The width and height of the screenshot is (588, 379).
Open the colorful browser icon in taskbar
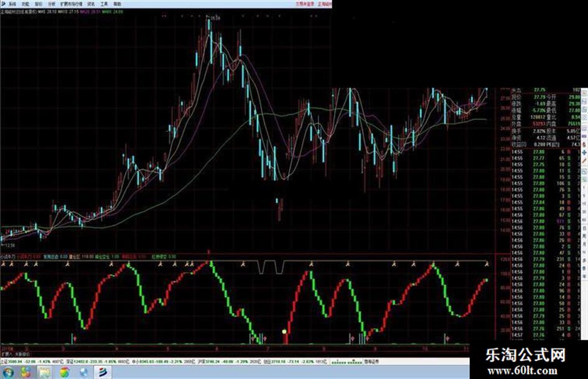pos(65,372)
